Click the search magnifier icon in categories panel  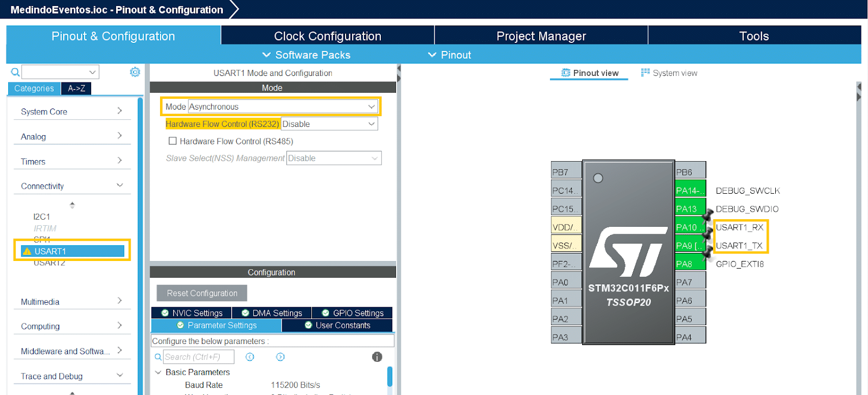[x=15, y=72]
